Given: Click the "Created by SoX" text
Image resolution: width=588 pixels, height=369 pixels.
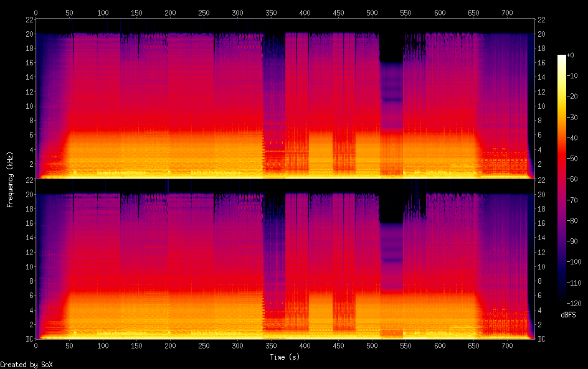Looking at the screenshot, I should 22,364.
